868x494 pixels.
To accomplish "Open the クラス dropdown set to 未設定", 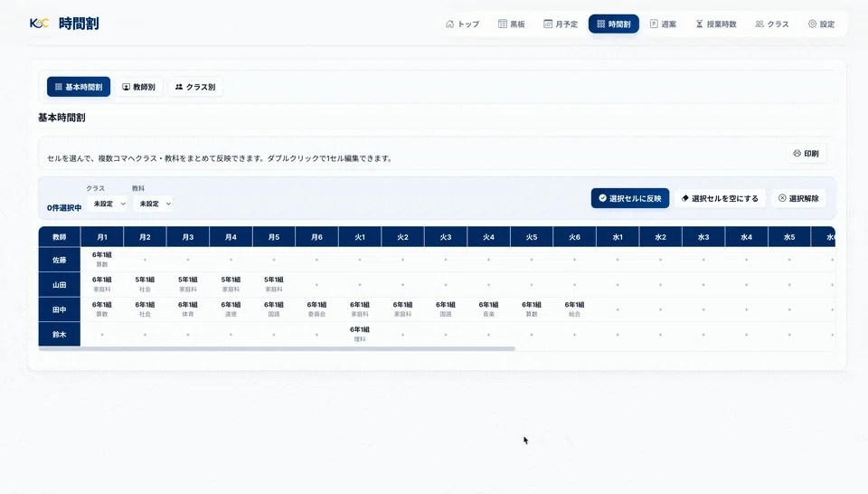I will (x=108, y=204).
